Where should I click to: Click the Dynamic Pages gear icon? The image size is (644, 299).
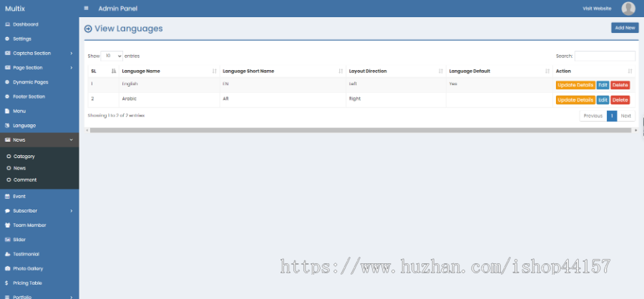click(7, 82)
